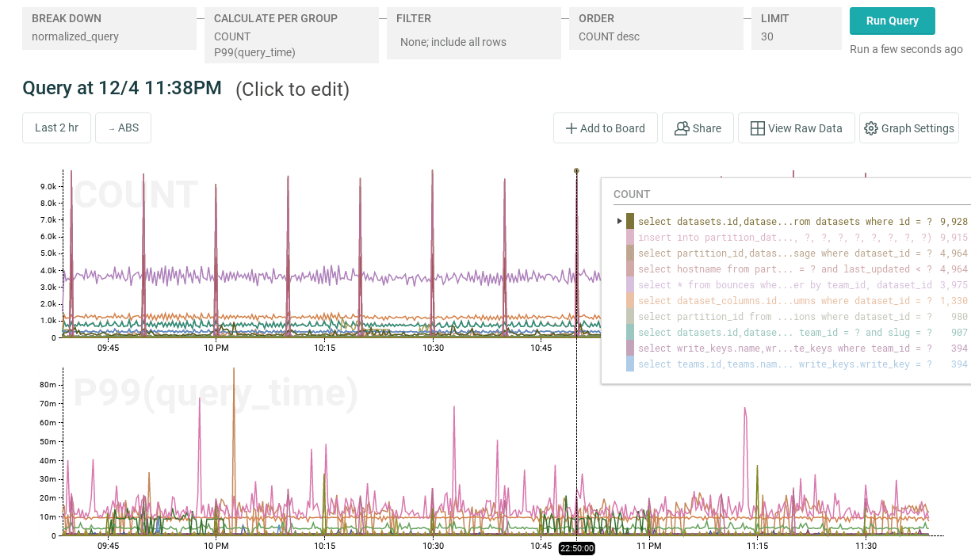971x560 pixels.
Task: Edit the ORDER COUNT desc clause
Action: 656,29
